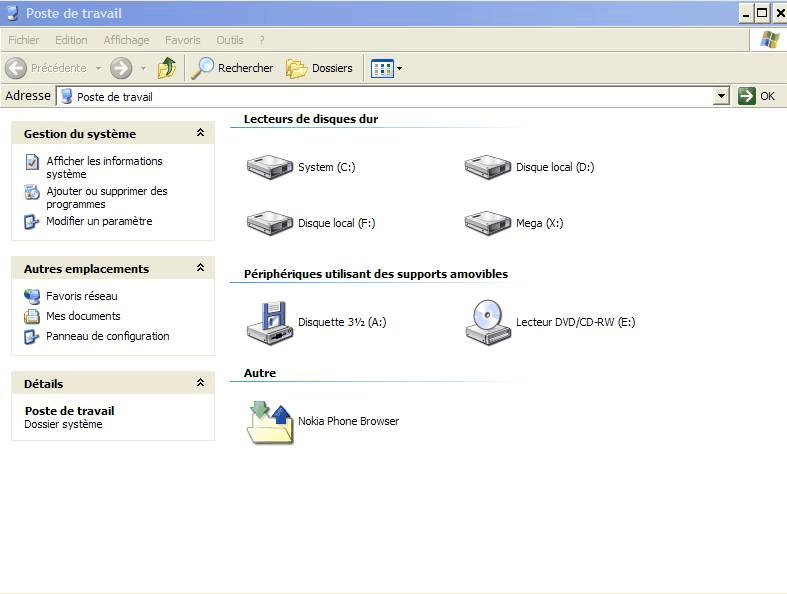Click the Rechercher magnifier icon
Viewport: 787px width, 594px height.
coord(202,68)
